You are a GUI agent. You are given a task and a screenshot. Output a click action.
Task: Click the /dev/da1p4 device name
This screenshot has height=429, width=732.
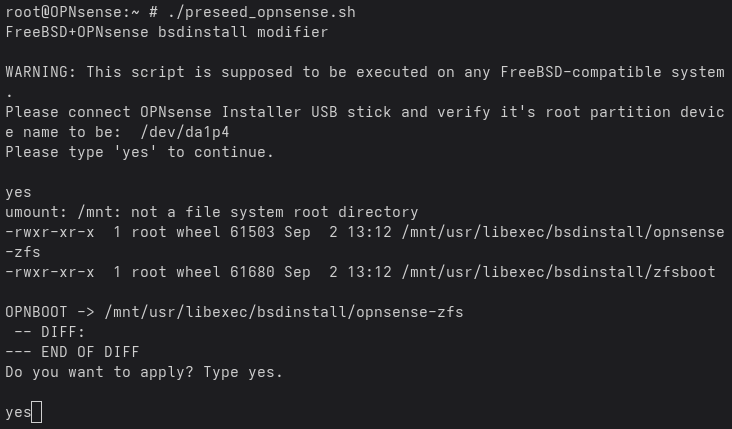(185, 132)
